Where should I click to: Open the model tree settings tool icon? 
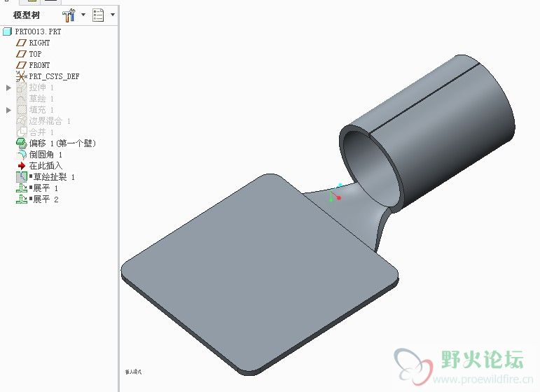[x=69, y=15]
